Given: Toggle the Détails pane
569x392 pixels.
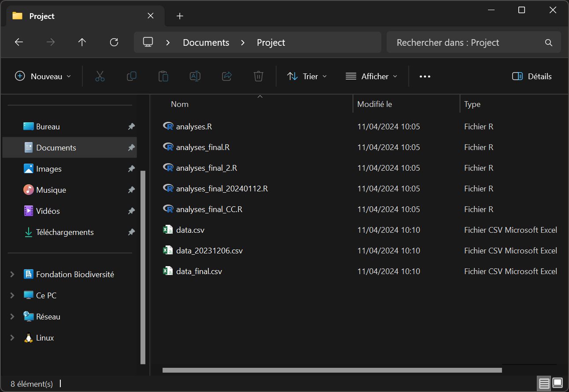Looking at the screenshot, I should [x=532, y=76].
